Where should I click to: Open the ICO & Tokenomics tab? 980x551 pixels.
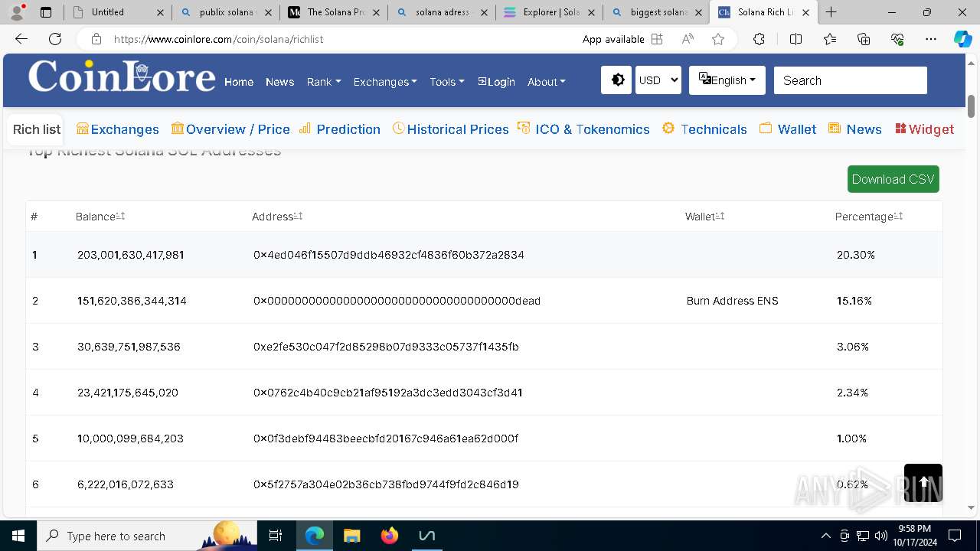pos(583,129)
